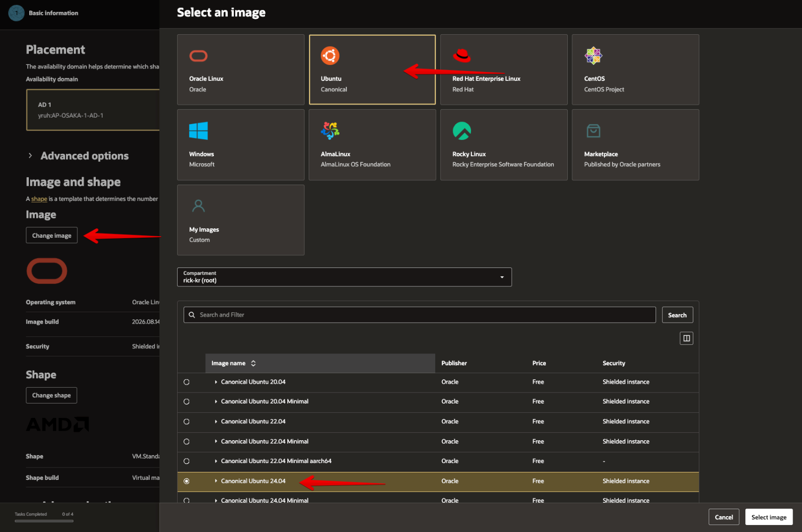This screenshot has width=802, height=532.
Task: Open the table column settings icon
Action: [x=686, y=338]
